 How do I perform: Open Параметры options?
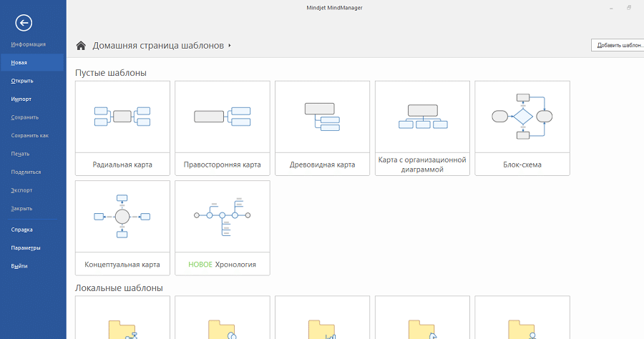click(x=26, y=248)
